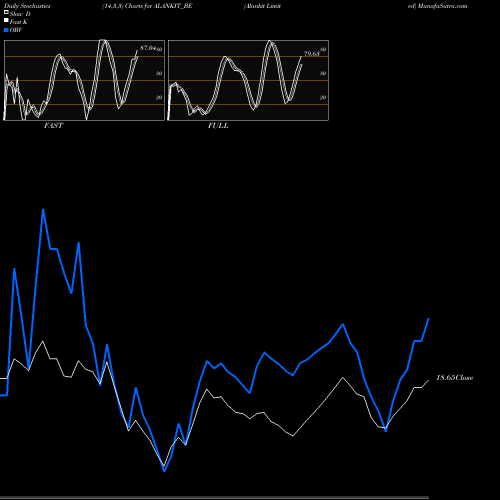Click the 'OBV' legend label

coord(16,30)
